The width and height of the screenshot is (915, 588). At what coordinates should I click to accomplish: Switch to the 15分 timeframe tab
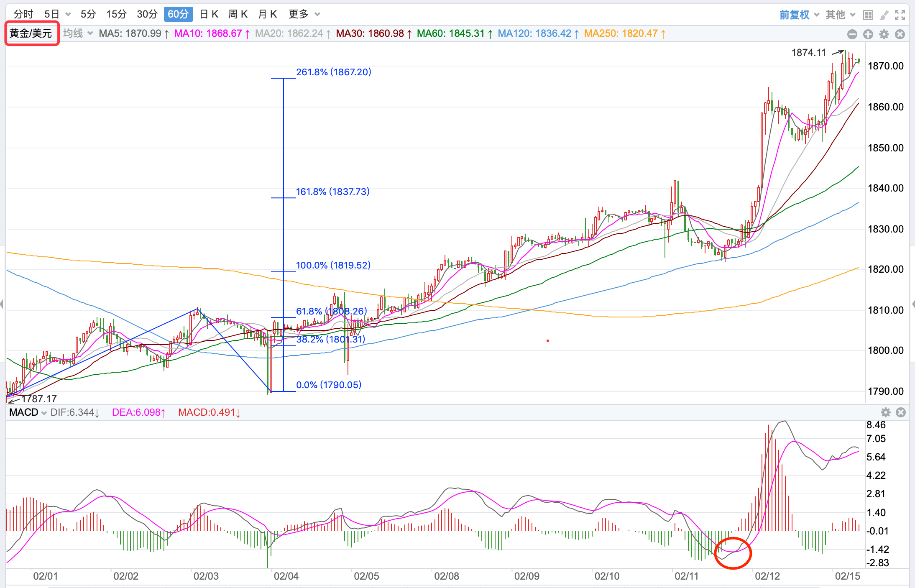click(116, 14)
